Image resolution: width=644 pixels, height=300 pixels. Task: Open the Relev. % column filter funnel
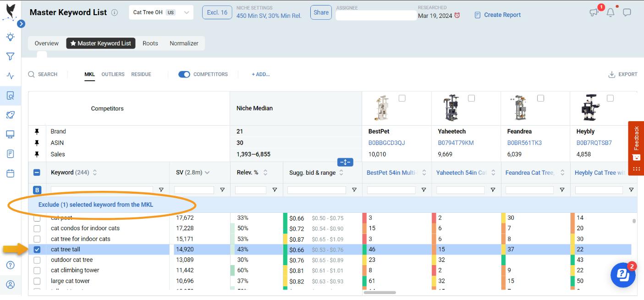point(275,190)
